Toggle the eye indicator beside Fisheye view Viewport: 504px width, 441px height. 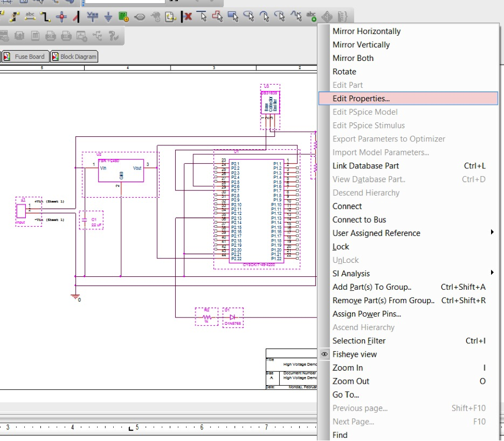(324, 354)
